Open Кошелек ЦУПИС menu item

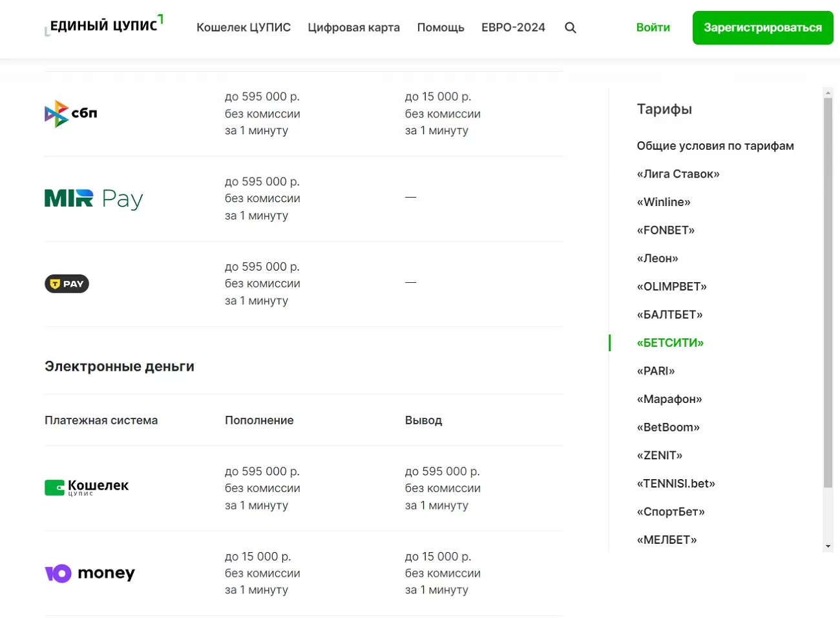(244, 28)
